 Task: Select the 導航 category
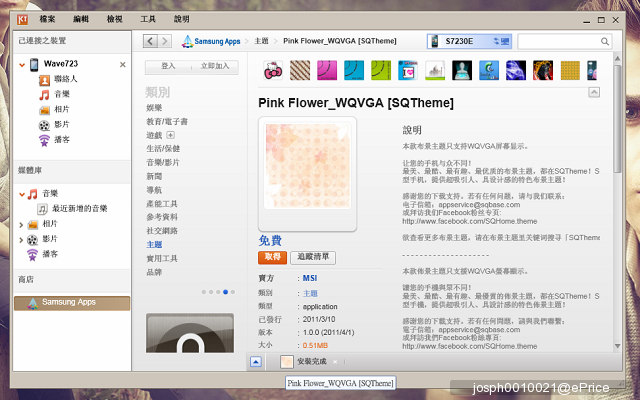(154, 190)
